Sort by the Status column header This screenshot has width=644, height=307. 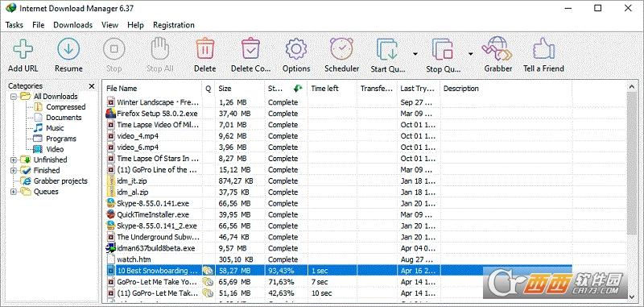(286, 89)
